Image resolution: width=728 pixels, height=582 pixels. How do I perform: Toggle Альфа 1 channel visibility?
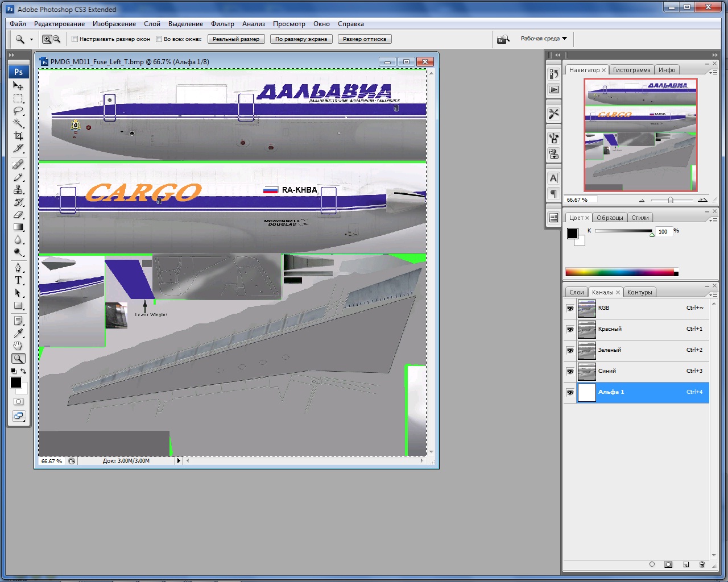[x=570, y=392]
